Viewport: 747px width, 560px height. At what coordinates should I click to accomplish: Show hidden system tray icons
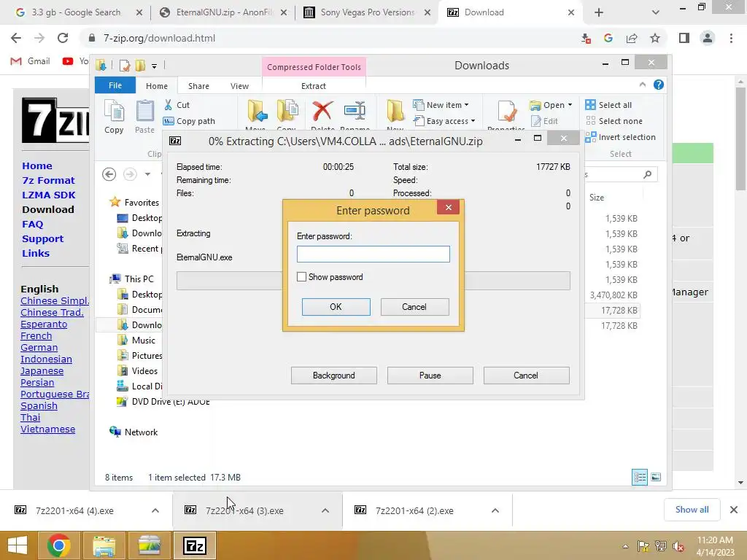pyautogui.click(x=625, y=546)
